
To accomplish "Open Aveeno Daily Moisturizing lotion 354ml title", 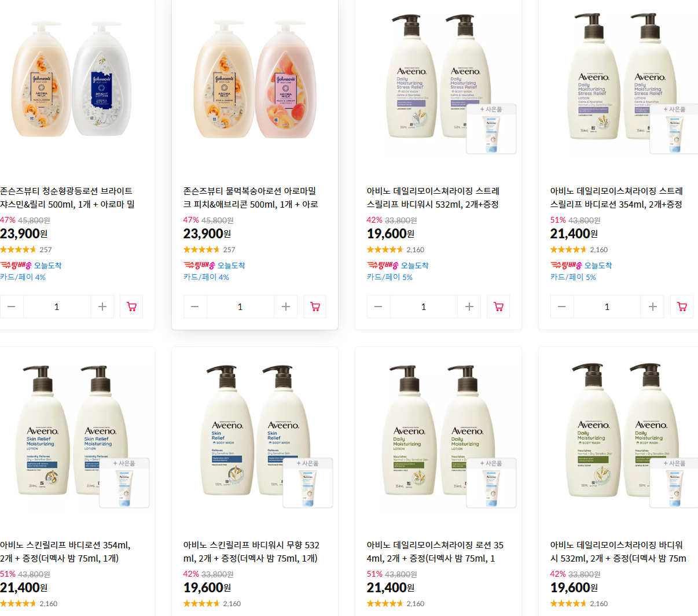I will [435, 551].
